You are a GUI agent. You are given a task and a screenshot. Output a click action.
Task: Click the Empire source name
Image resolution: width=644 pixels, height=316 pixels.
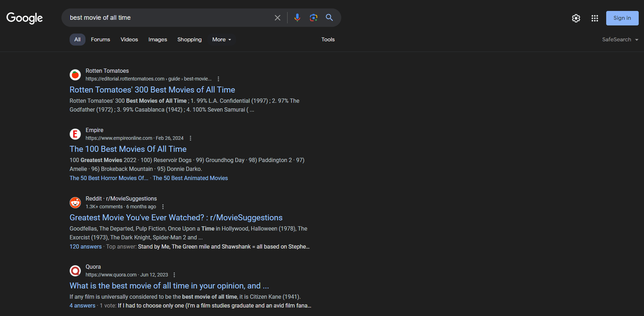pyautogui.click(x=94, y=130)
